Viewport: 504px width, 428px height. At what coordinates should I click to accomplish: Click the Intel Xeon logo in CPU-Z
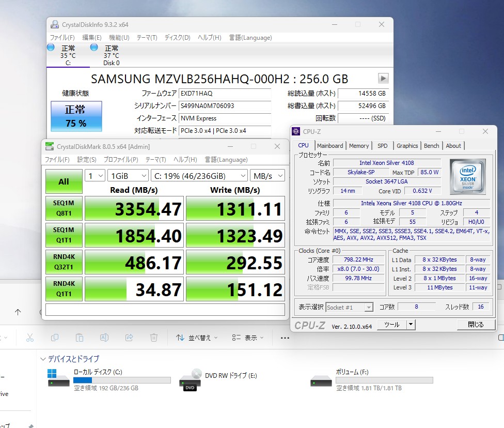(x=468, y=177)
